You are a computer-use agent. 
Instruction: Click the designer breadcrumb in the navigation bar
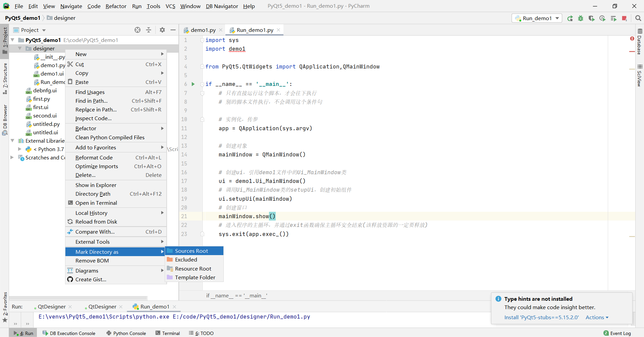(61, 18)
